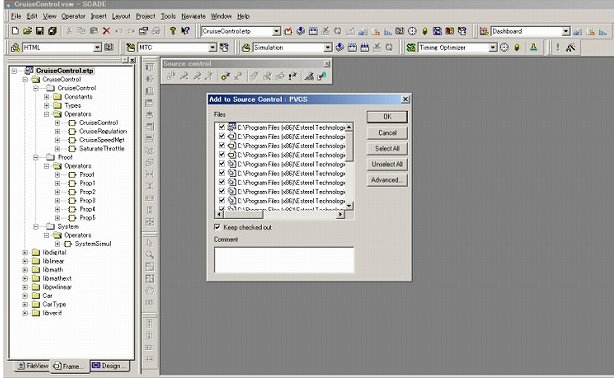Screen dimensions: 614x378
Task: Click the Add to source control icon
Action: pyautogui.click(x=225, y=76)
